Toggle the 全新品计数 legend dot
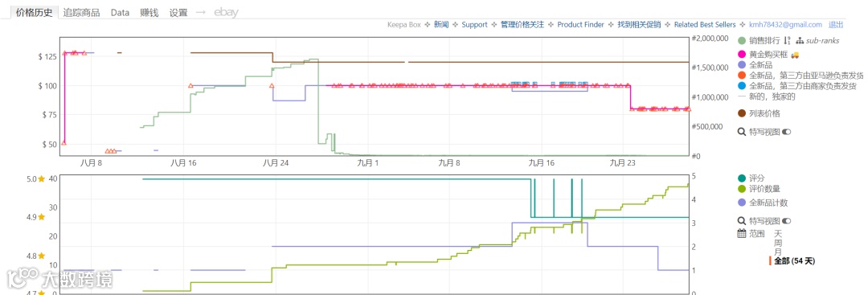 coord(743,203)
